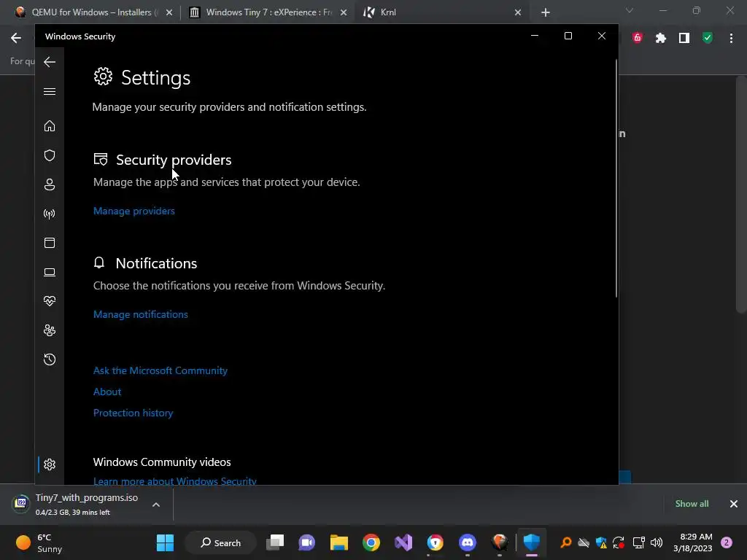Open the Windows Start menu

(x=166, y=542)
